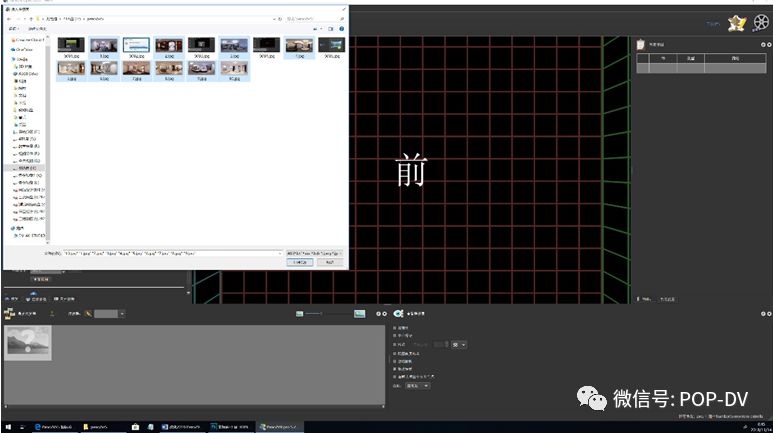This screenshot has width=773, height=433.
Task: Open the tour browser filter dropdown arrow
Action: [122, 314]
